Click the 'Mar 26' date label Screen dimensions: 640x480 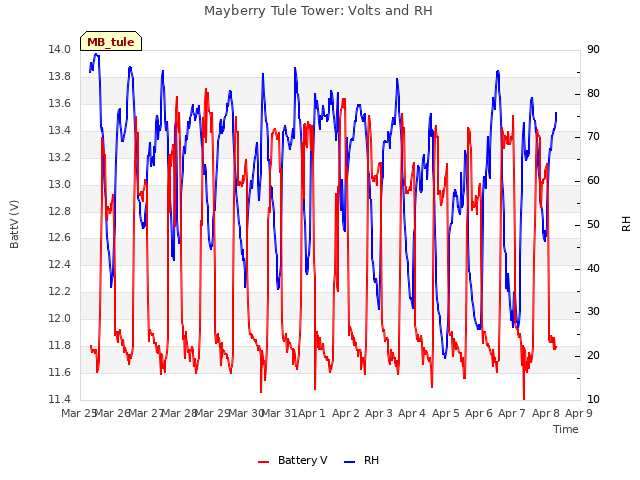tap(113, 413)
